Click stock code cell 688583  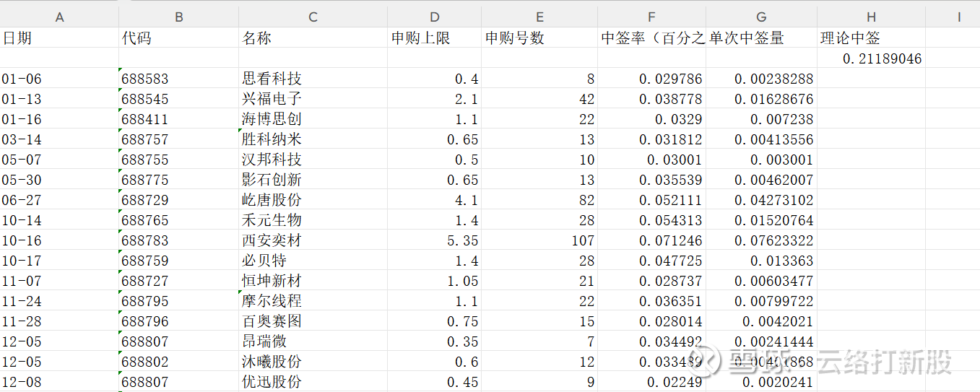pyautogui.click(x=145, y=79)
